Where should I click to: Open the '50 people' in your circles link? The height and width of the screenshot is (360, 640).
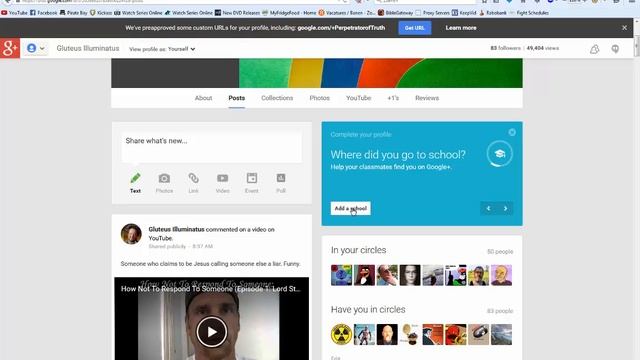point(500,251)
